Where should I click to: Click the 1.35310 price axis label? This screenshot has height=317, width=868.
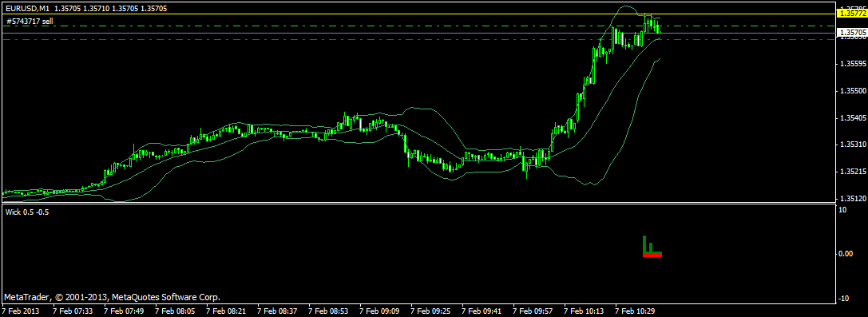click(853, 145)
